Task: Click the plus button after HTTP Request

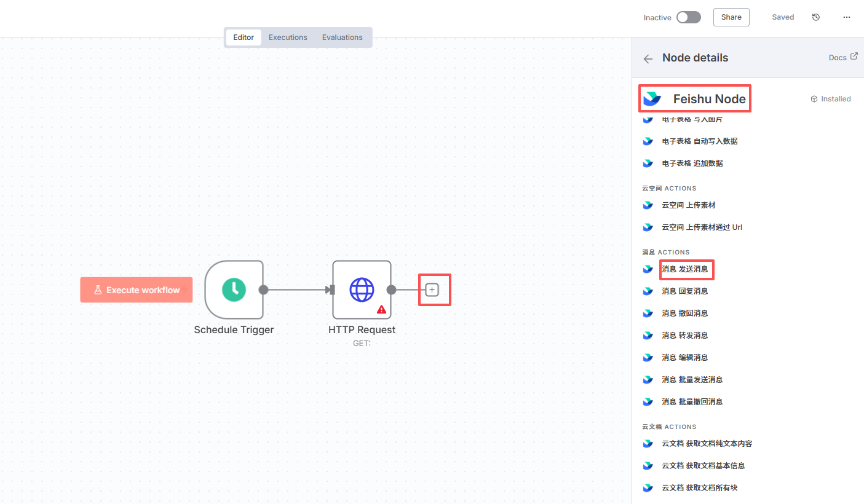Action: [x=432, y=289]
